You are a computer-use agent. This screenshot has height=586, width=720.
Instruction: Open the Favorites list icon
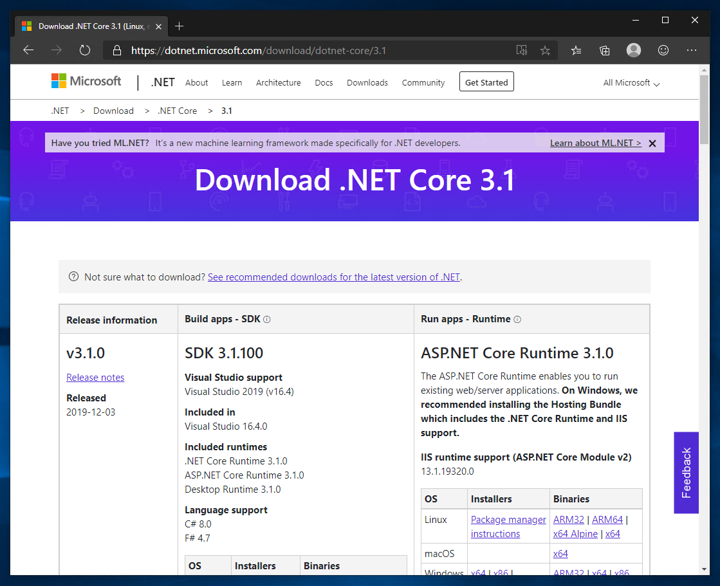pyautogui.click(x=576, y=51)
